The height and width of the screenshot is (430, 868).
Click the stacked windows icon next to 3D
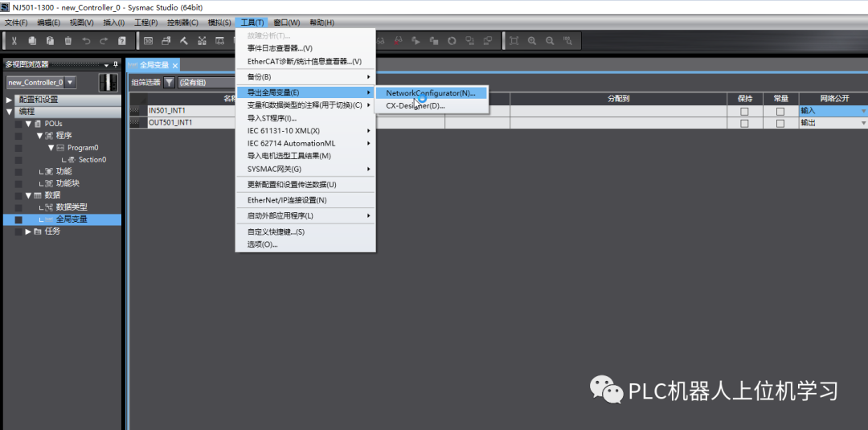point(166,40)
